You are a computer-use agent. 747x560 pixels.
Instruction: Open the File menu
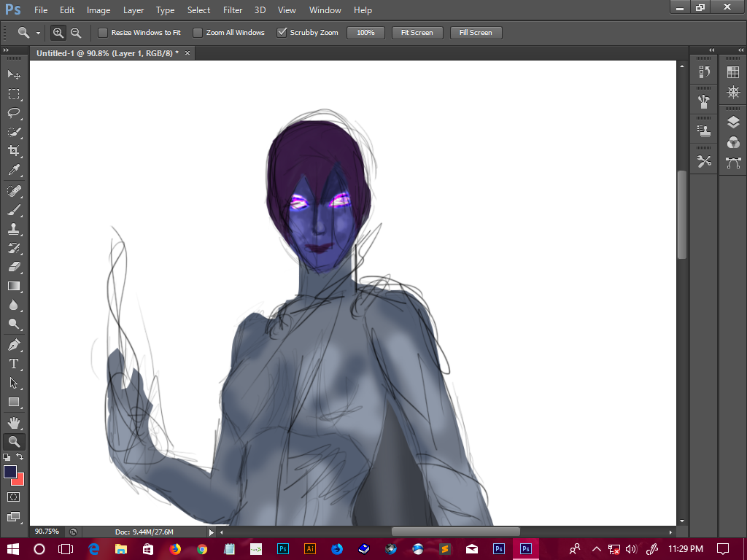tap(41, 10)
